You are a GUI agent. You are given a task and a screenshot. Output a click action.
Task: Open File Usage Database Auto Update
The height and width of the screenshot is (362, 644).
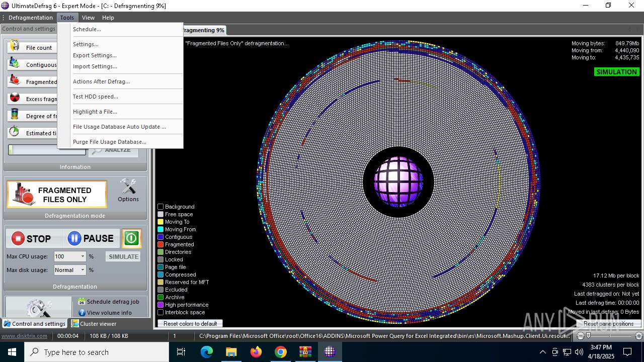point(120,127)
